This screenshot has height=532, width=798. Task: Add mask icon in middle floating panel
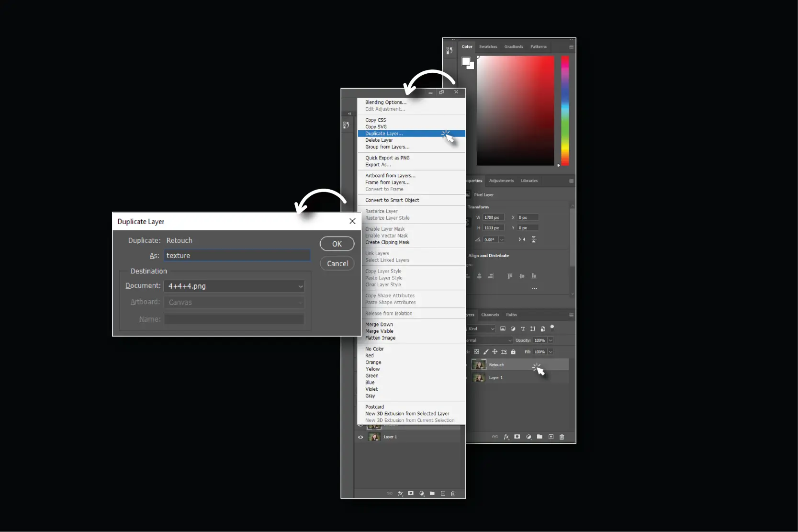coord(411,493)
